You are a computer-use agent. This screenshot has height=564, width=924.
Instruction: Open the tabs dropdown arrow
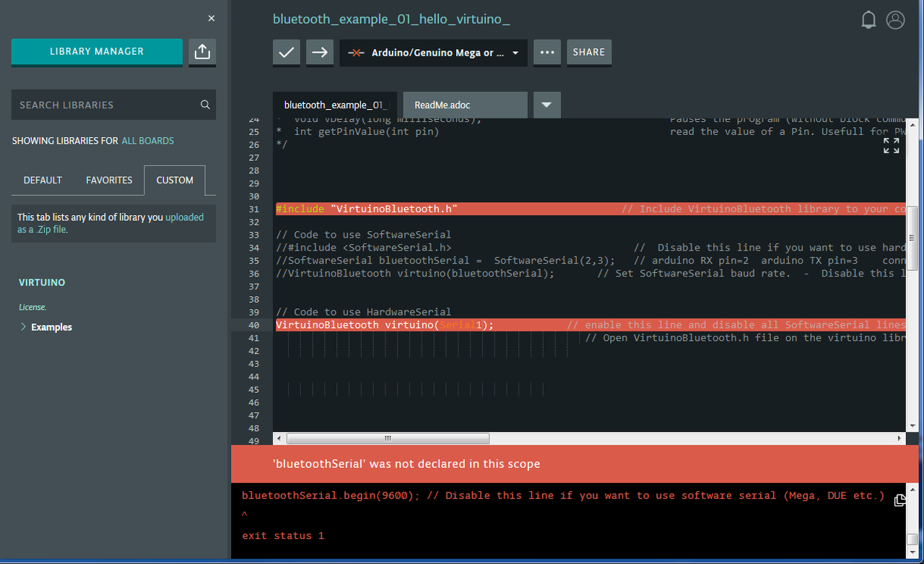click(x=546, y=105)
